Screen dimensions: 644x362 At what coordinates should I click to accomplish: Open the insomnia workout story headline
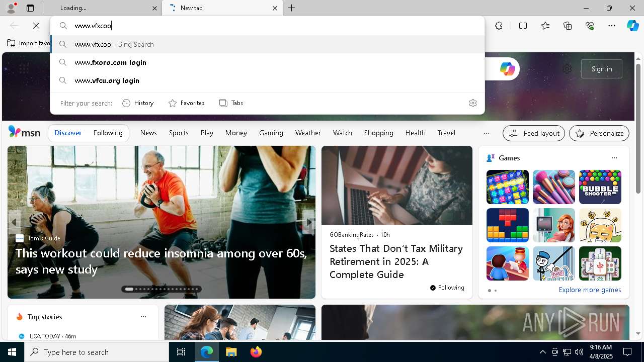tap(161, 261)
